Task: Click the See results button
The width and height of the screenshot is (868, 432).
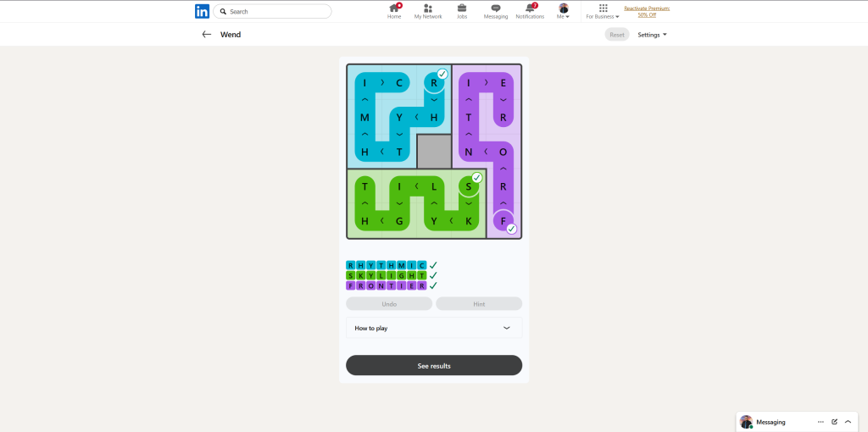Action: (x=434, y=366)
